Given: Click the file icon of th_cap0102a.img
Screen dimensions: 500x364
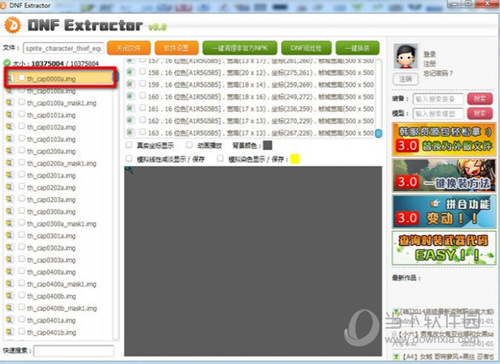Looking at the screenshot, I should 9,127.
